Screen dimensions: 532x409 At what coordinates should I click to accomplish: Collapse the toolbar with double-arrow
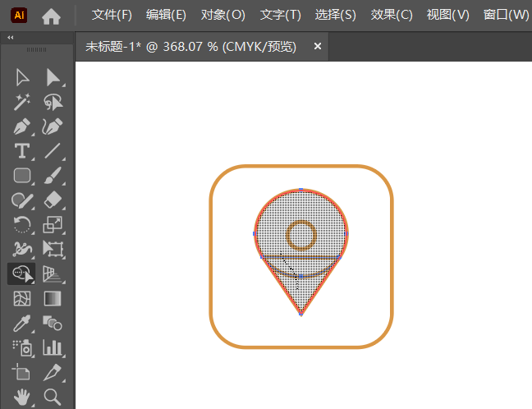11,37
